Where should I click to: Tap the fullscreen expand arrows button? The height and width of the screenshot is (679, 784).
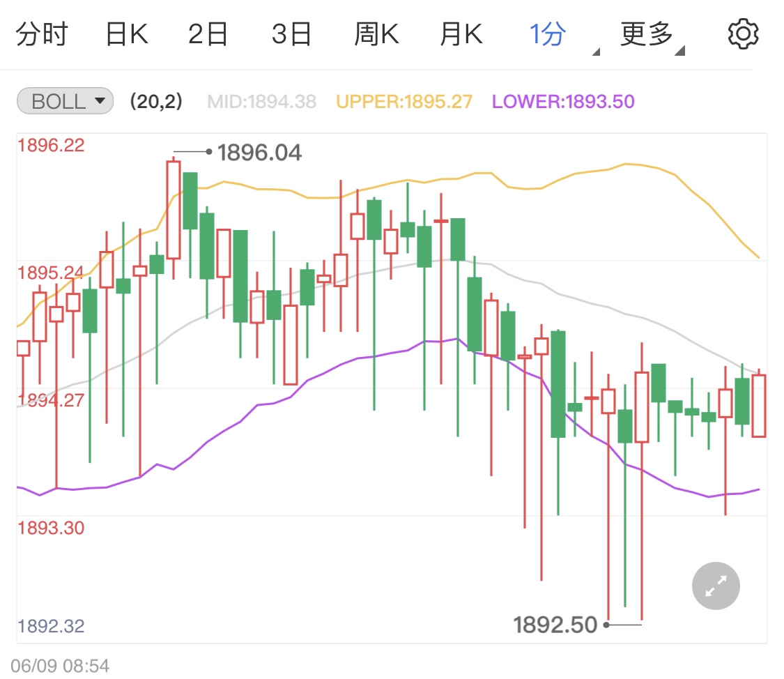point(716,586)
